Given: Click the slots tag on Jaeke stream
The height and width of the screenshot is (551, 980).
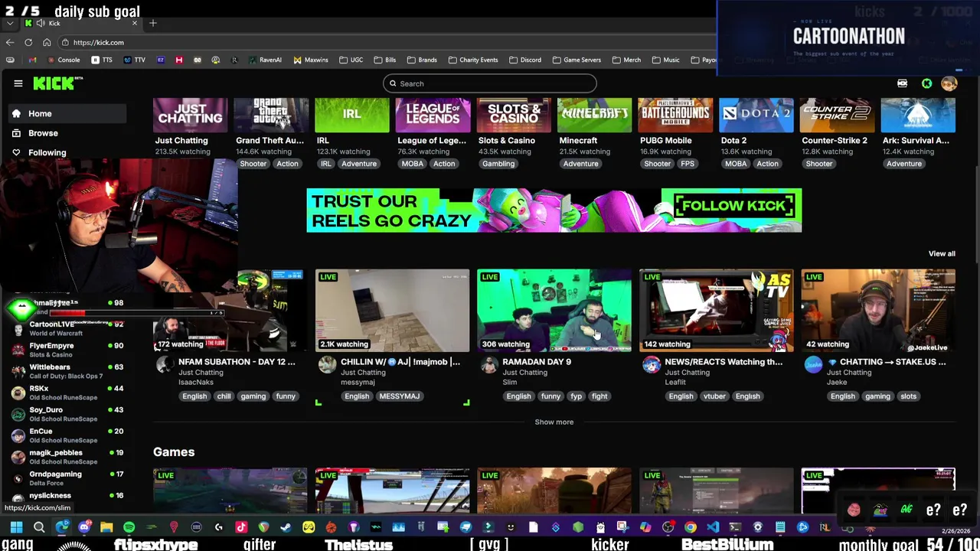Looking at the screenshot, I should (x=908, y=396).
